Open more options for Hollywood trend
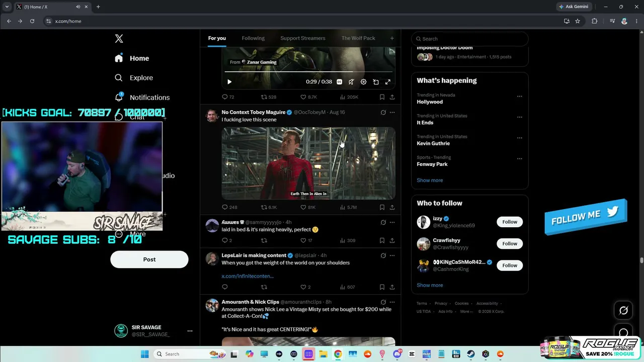Viewport: 644px width, 362px height. 520,97
